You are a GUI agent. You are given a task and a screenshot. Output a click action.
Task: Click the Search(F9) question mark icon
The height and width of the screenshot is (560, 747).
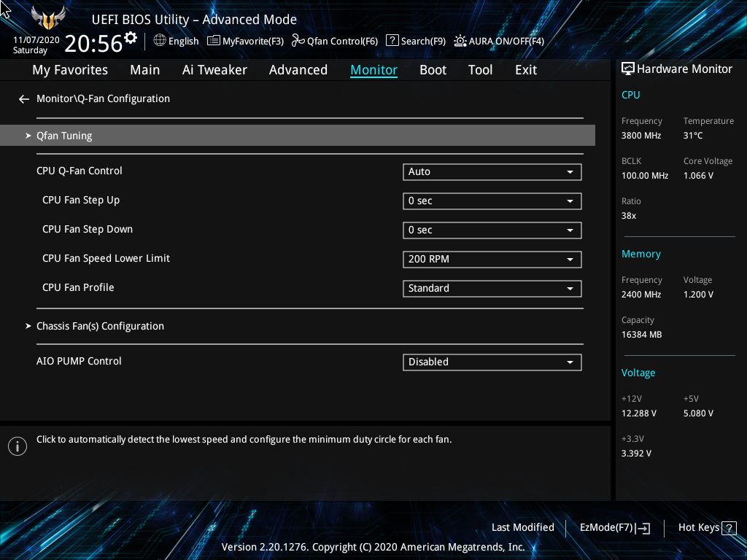[392, 41]
